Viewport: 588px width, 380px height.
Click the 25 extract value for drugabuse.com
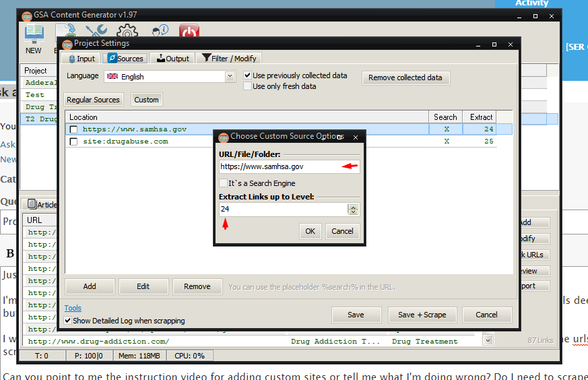488,141
